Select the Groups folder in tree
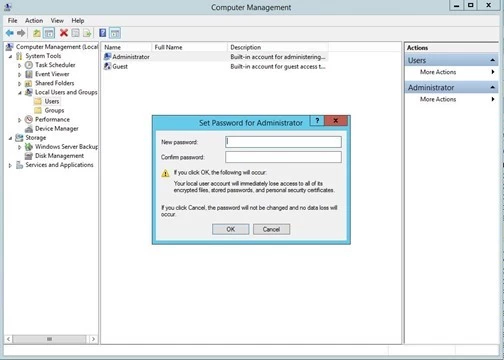 tap(54, 110)
